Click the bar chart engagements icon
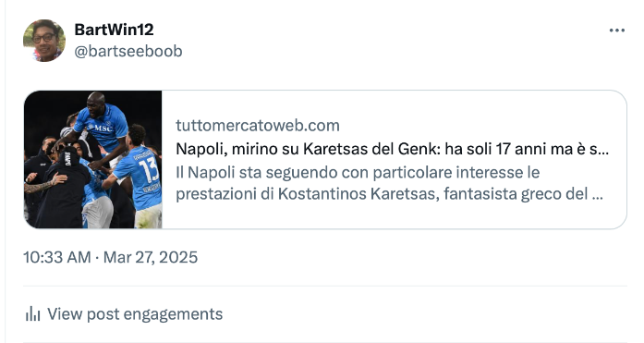Viewport: 644px width, 343px height. [x=32, y=314]
